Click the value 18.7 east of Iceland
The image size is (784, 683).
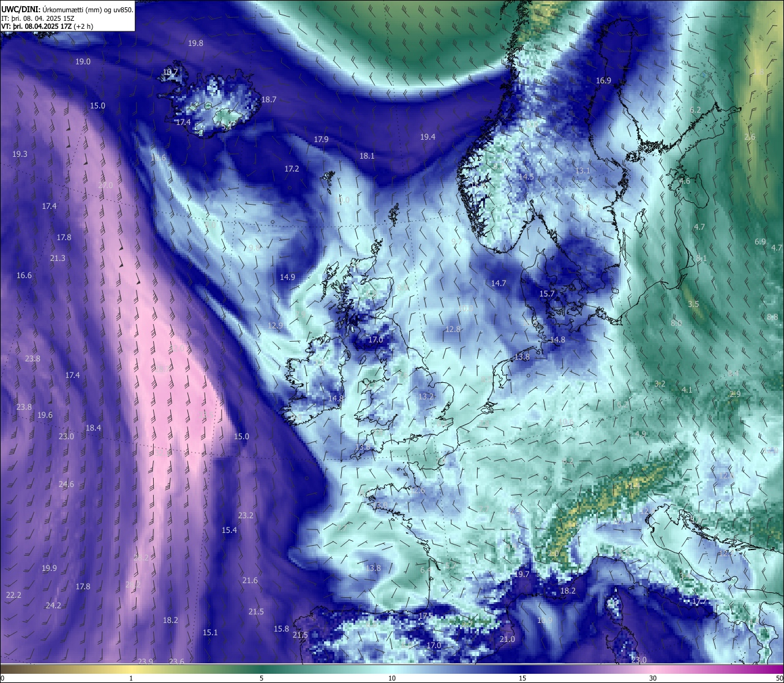[269, 99]
